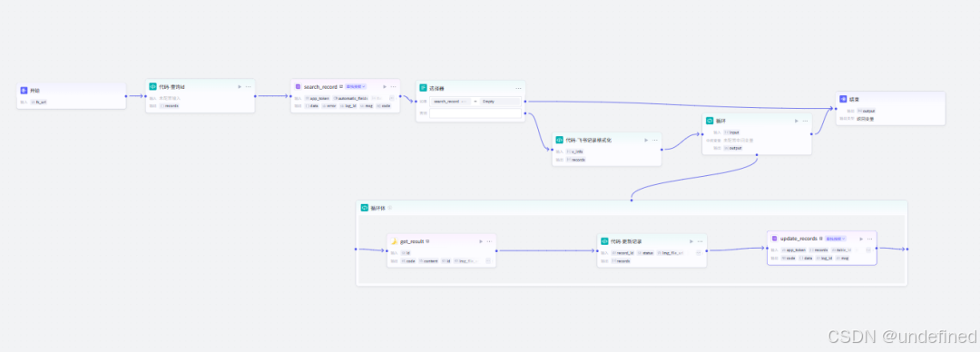980x352 pixels.
Task: Run the search_record node with its play icon
Action: [385, 87]
